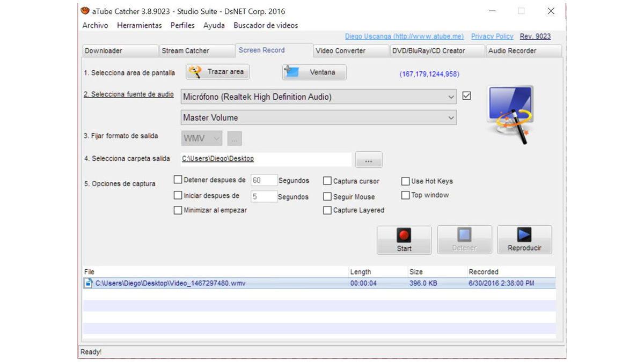Viewport: 644px width, 362px height.
Task: Click the recorded WMV file icon
Action: pyautogui.click(x=89, y=283)
